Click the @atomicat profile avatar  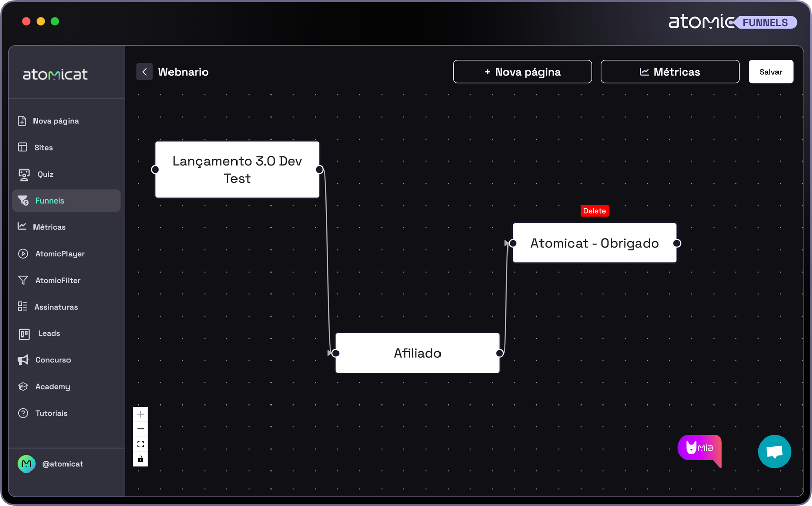tap(26, 464)
